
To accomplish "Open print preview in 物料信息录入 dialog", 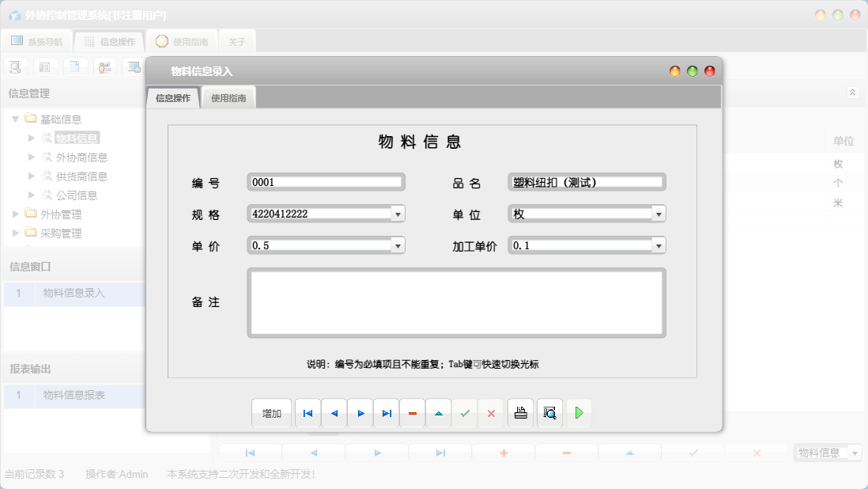I will [549, 412].
